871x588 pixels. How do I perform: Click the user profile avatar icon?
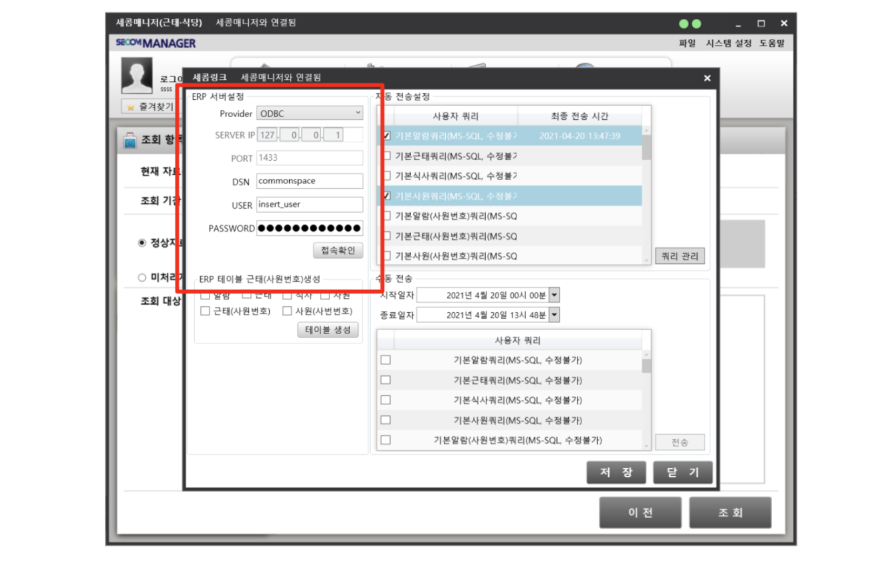pyautogui.click(x=137, y=76)
